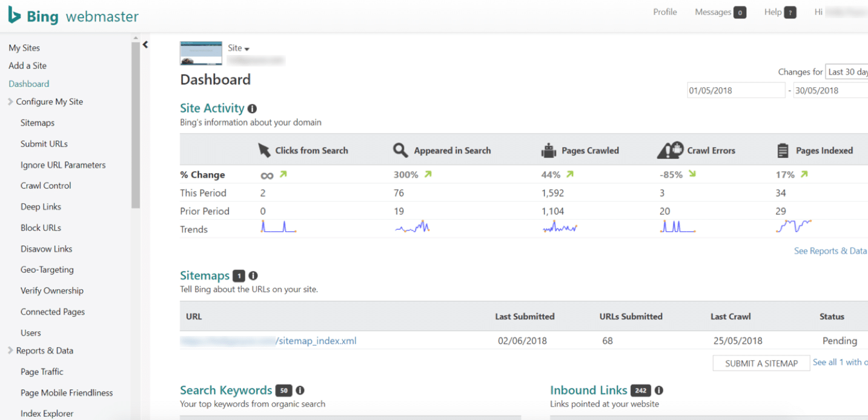The width and height of the screenshot is (868, 420).
Task: Click the Search Keywords heading link
Action: pyautogui.click(x=226, y=390)
